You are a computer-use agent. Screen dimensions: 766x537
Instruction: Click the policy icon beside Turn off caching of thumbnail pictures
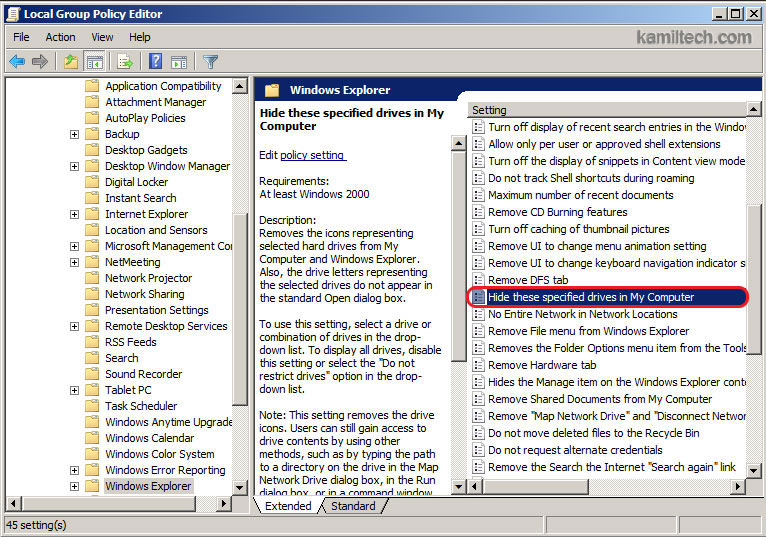click(478, 229)
